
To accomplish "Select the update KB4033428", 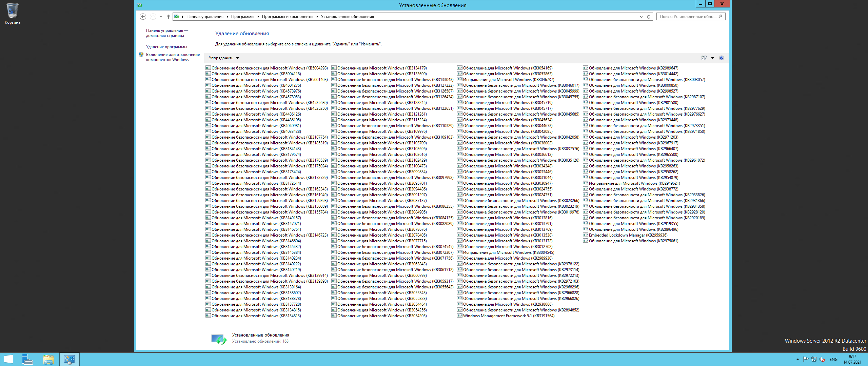I will coord(253,131).
